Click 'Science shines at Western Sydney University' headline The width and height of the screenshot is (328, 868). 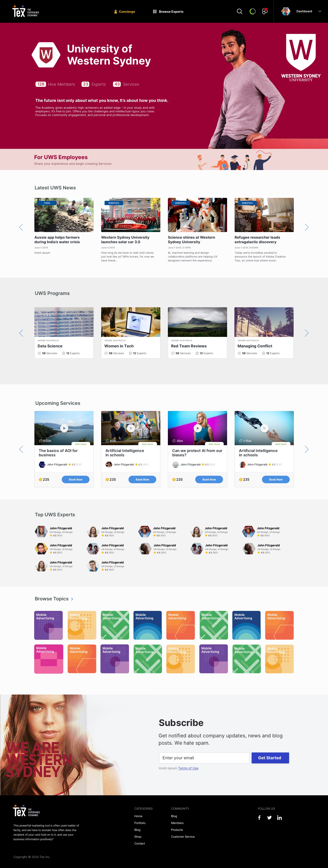(x=192, y=240)
